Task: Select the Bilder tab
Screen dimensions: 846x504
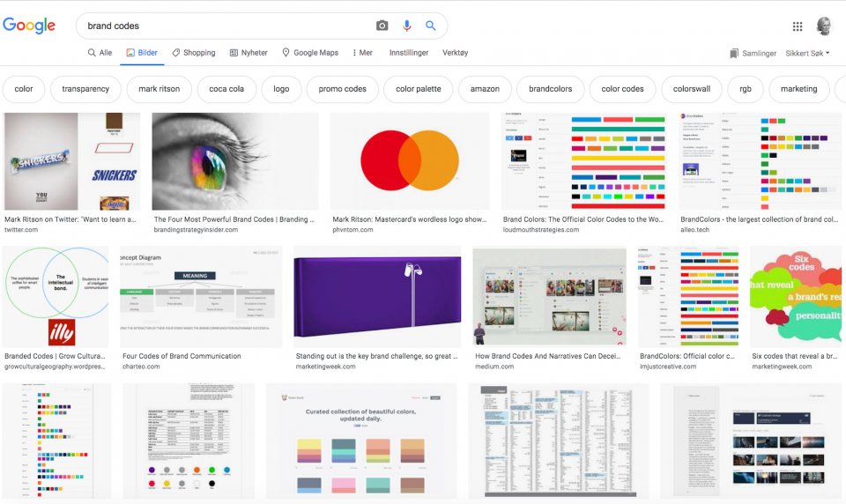Action: (x=142, y=53)
